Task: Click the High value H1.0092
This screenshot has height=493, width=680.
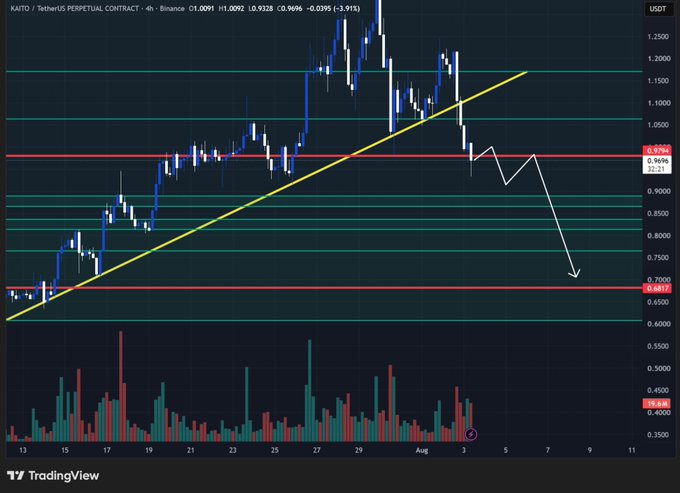Action: point(231,8)
